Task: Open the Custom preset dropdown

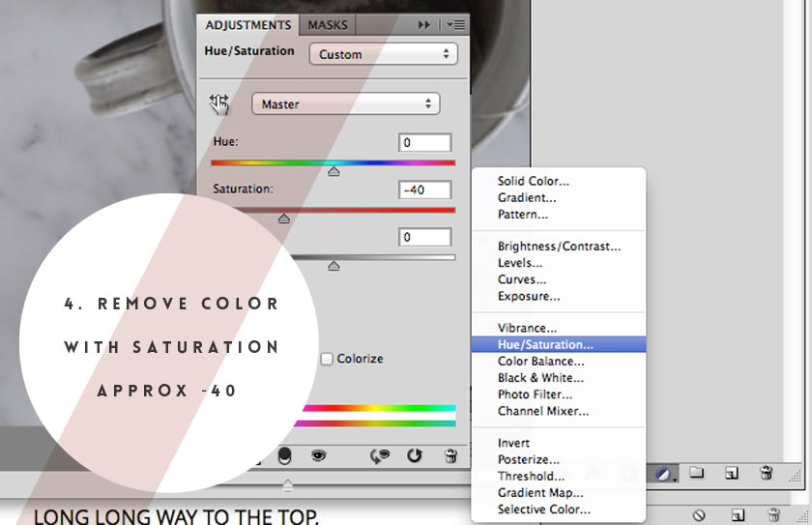Action: tap(383, 54)
